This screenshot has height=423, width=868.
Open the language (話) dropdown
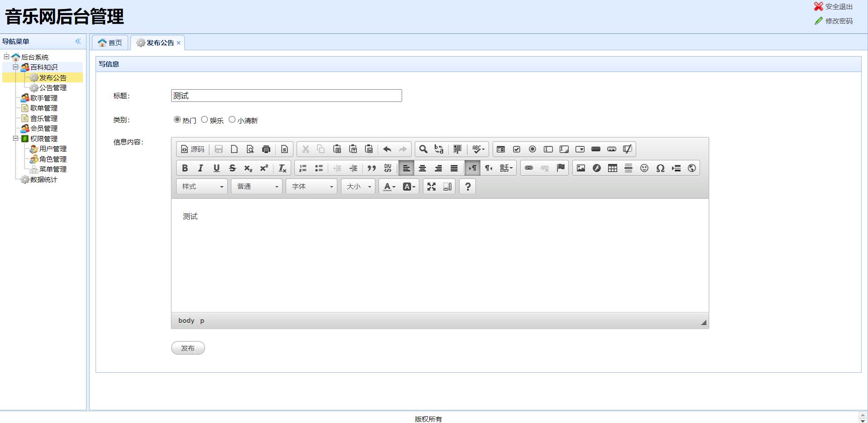[506, 168]
